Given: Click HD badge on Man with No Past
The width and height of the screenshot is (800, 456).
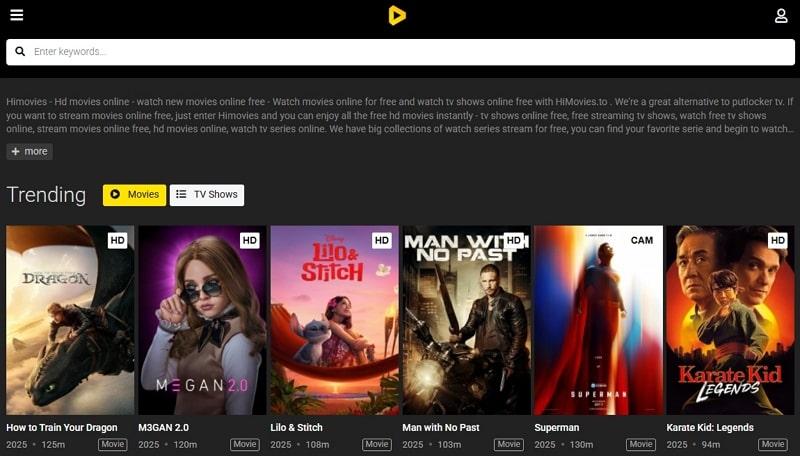Looking at the screenshot, I should (x=514, y=240).
